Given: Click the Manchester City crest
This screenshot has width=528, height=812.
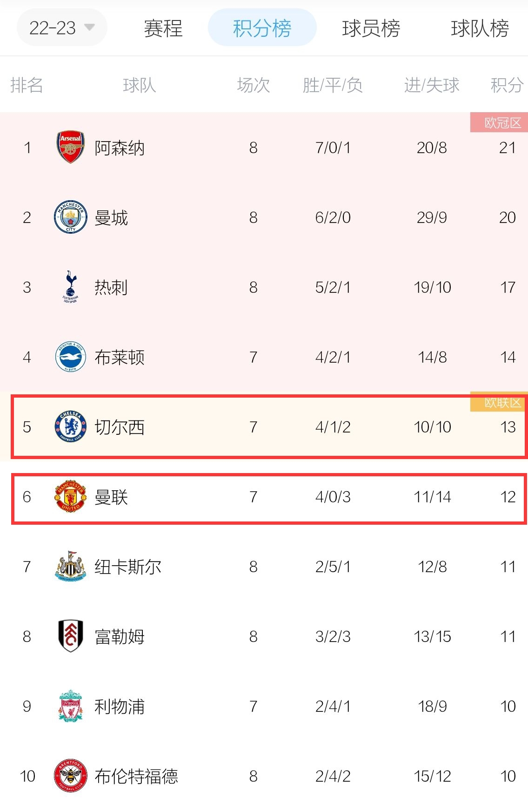Looking at the screenshot, I should 70,217.
